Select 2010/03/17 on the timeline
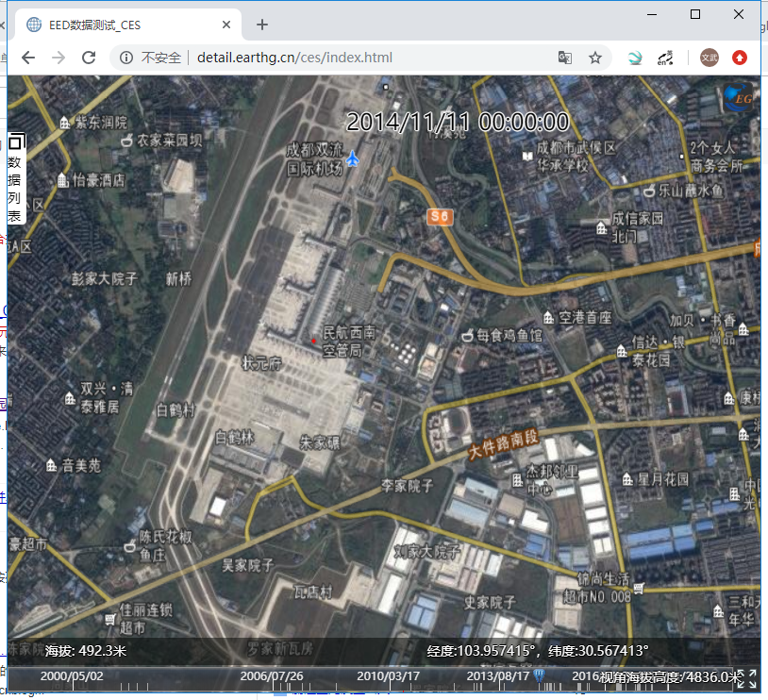The width and height of the screenshot is (768, 700). point(388,676)
